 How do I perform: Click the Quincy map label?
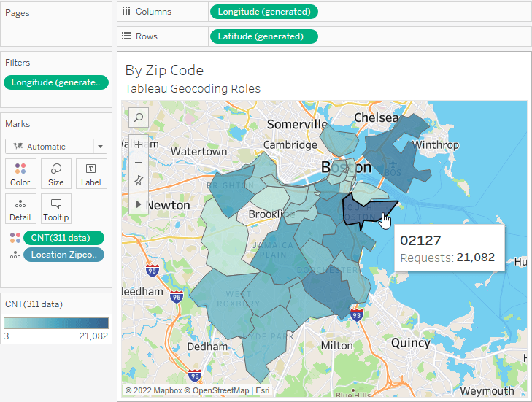point(411,343)
